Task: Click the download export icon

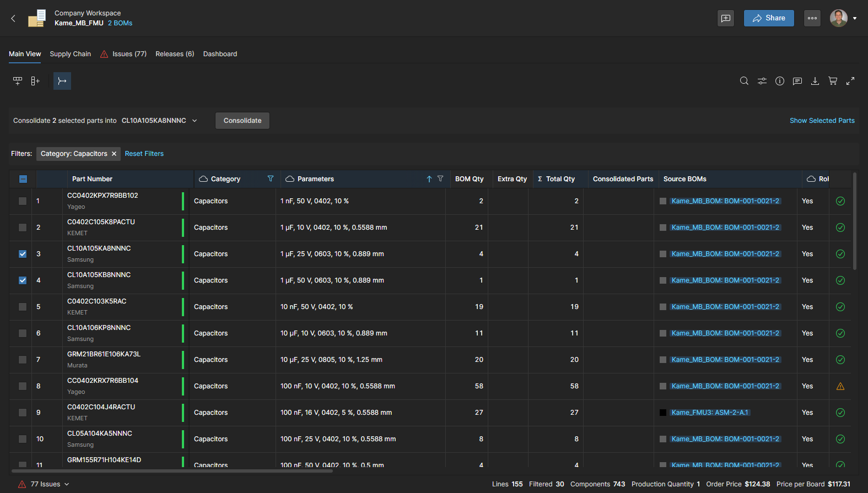Action: 815,81
